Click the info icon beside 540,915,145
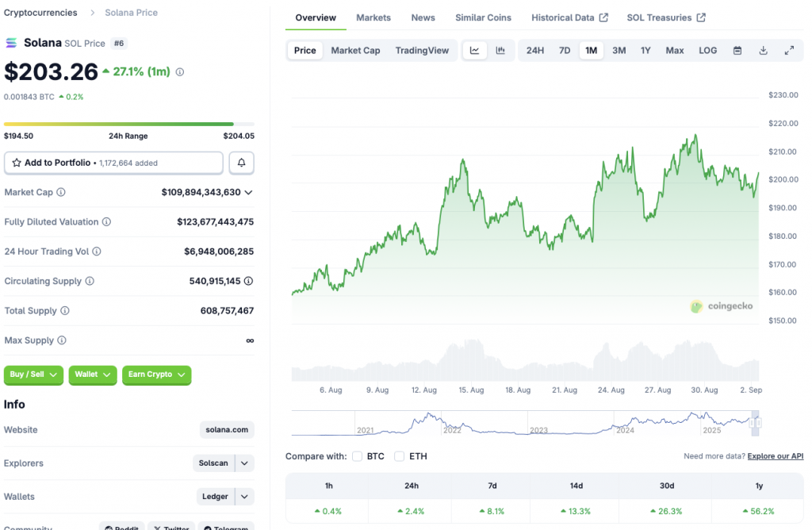 [248, 281]
